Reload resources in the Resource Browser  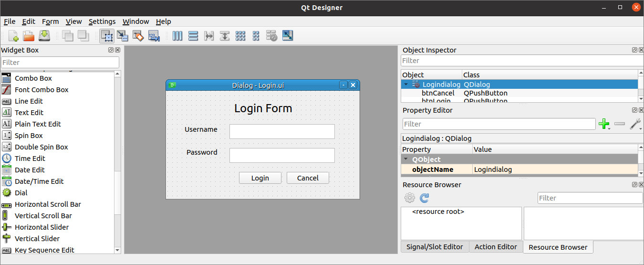pos(424,198)
